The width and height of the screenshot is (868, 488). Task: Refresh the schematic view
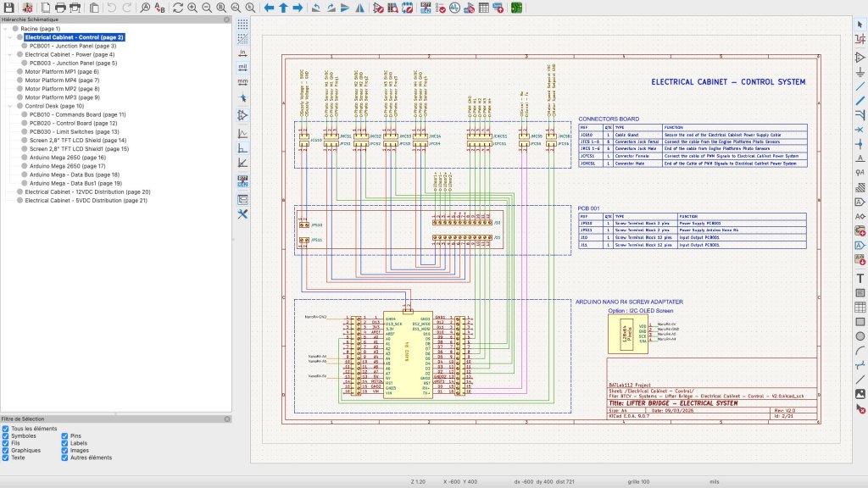[x=178, y=8]
